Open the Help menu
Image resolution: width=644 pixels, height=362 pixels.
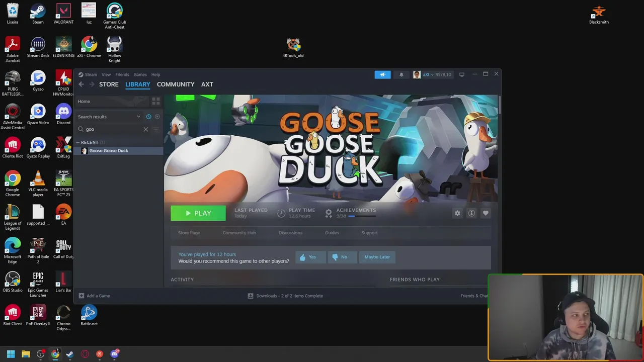tap(155, 74)
